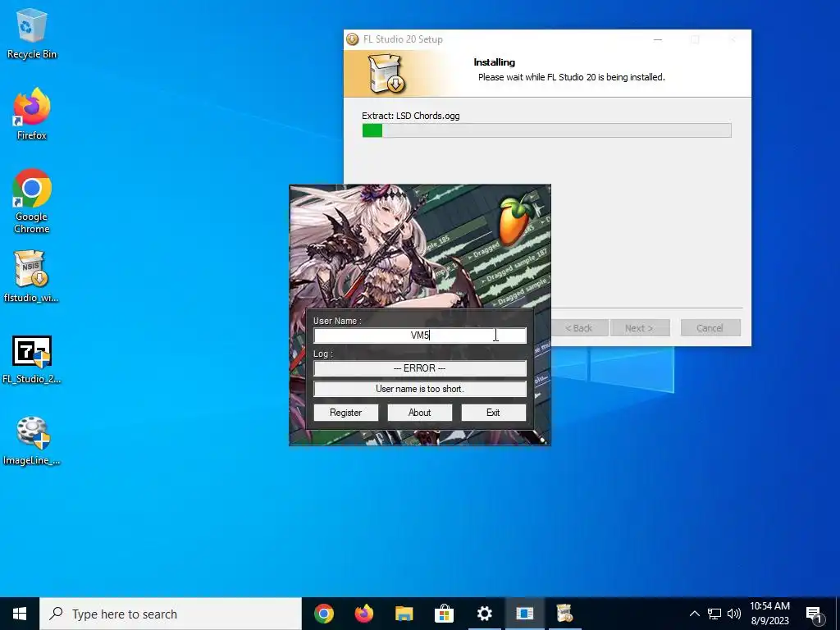Open the notification center icon
Image resolution: width=840 pixels, height=630 pixels.
815,614
